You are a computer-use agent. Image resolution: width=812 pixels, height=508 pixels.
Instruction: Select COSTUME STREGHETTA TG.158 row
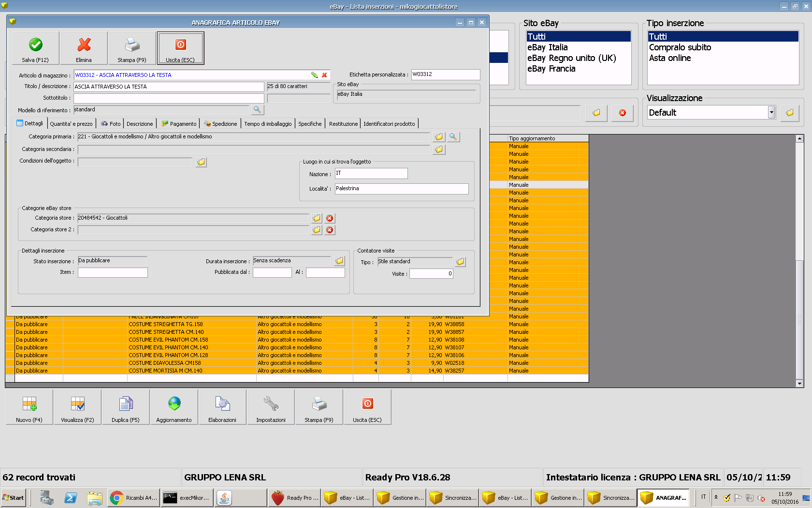click(x=297, y=324)
